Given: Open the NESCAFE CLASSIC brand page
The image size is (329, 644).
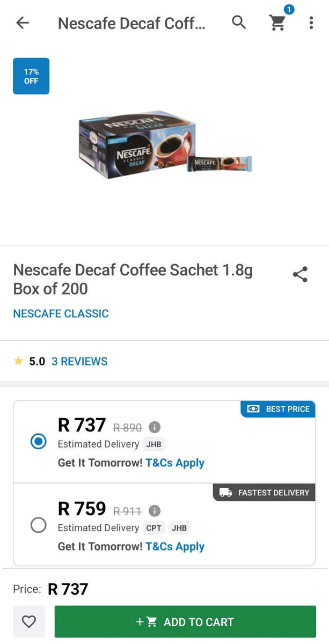Looking at the screenshot, I should click(x=60, y=313).
